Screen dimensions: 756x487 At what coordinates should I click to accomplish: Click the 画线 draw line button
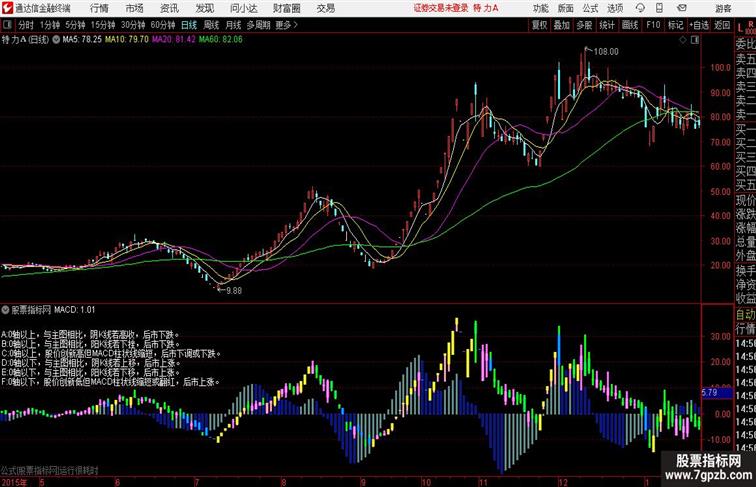(630, 25)
